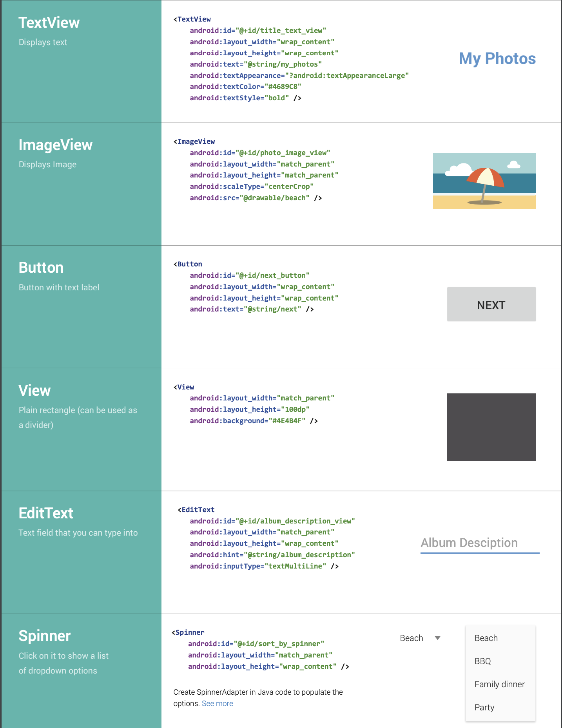
Task: Click the <Spinner opening tag in code
Action: [x=188, y=632]
